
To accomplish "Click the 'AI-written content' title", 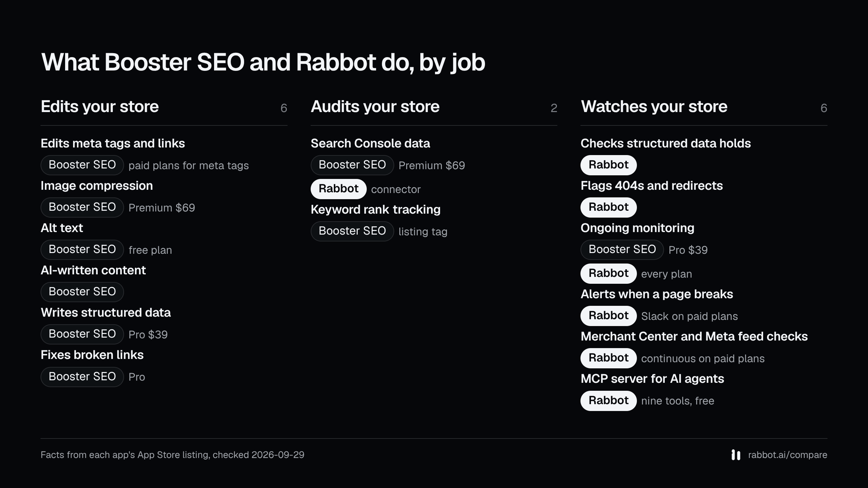I will click(x=93, y=270).
